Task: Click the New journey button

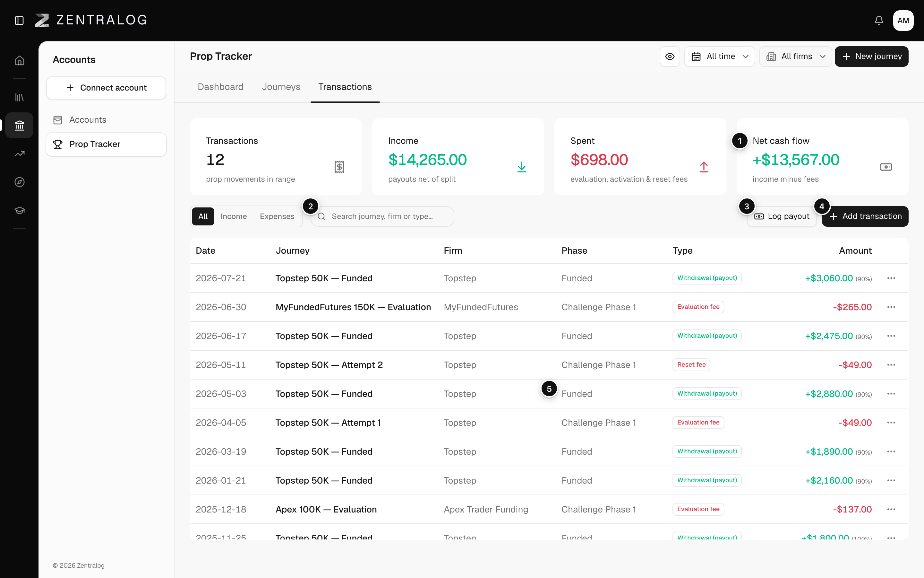Action: click(x=871, y=57)
